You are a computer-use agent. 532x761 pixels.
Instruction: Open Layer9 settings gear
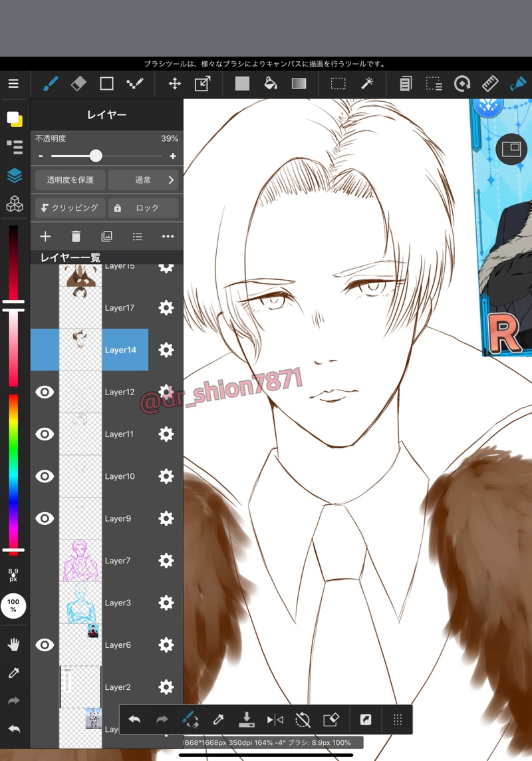[166, 518]
